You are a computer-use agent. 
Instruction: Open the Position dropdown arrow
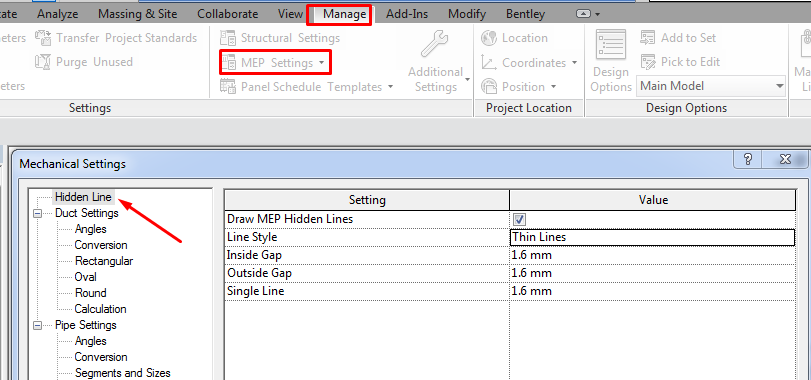point(553,87)
